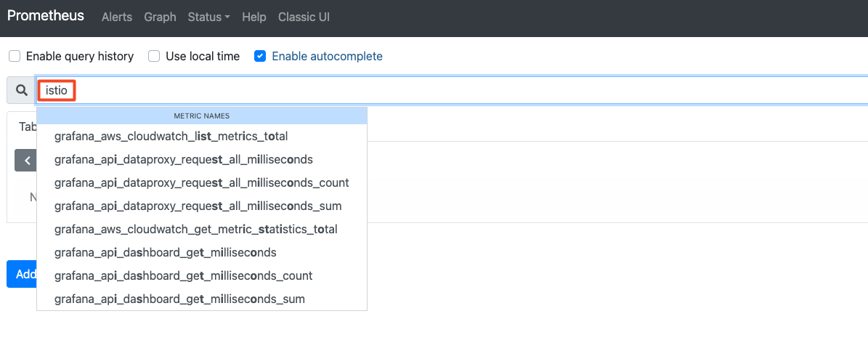
Task: Enable the query history checkbox
Action: tap(15, 56)
